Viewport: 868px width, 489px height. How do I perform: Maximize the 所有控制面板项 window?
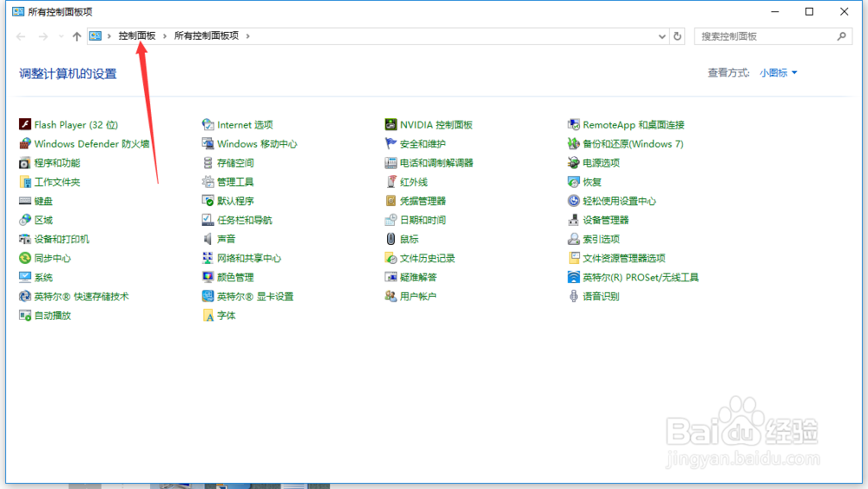click(x=809, y=11)
